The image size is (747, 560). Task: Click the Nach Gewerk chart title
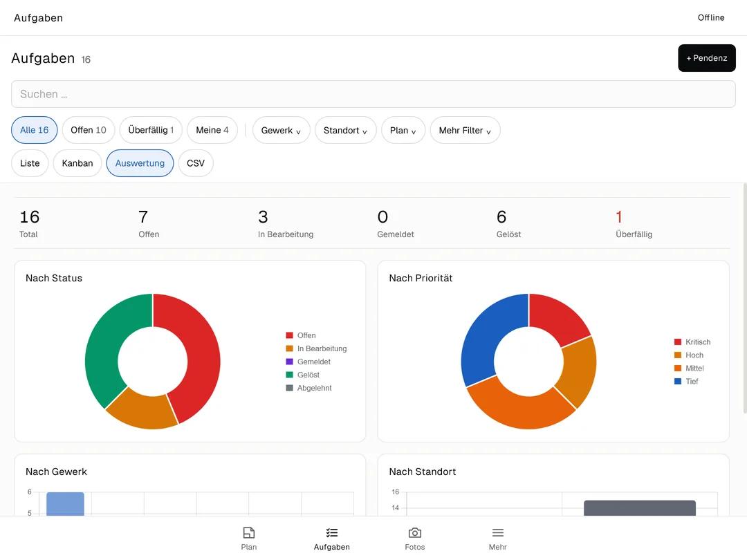56,472
